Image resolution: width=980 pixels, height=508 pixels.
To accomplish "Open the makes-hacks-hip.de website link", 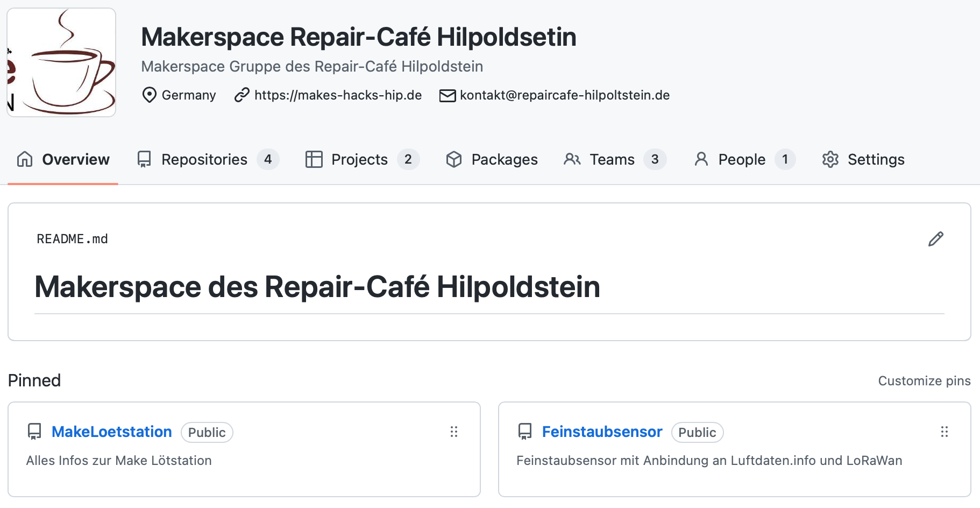I will (x=338, y=95).
